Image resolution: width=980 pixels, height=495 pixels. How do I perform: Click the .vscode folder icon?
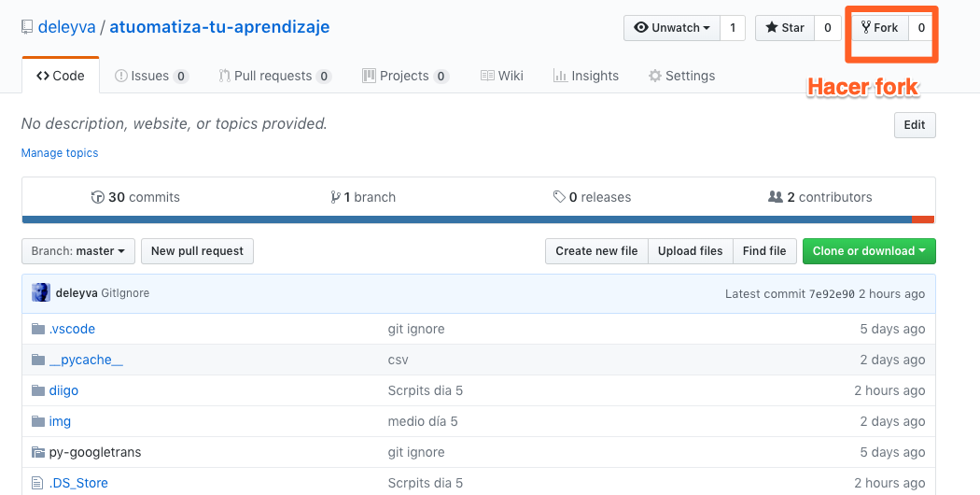coord(38,329)
